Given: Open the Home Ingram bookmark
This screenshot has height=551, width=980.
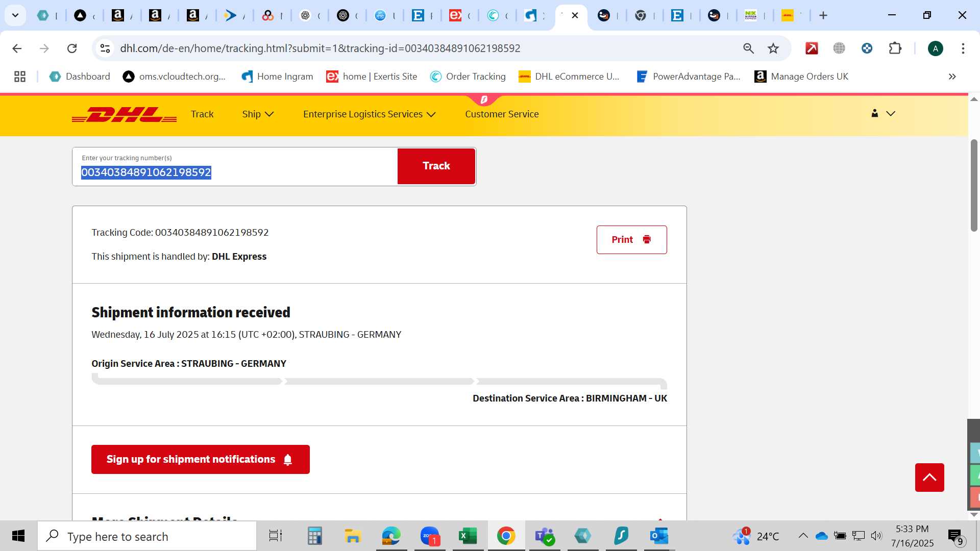Looking at the screenshot, I should (277, 77).
